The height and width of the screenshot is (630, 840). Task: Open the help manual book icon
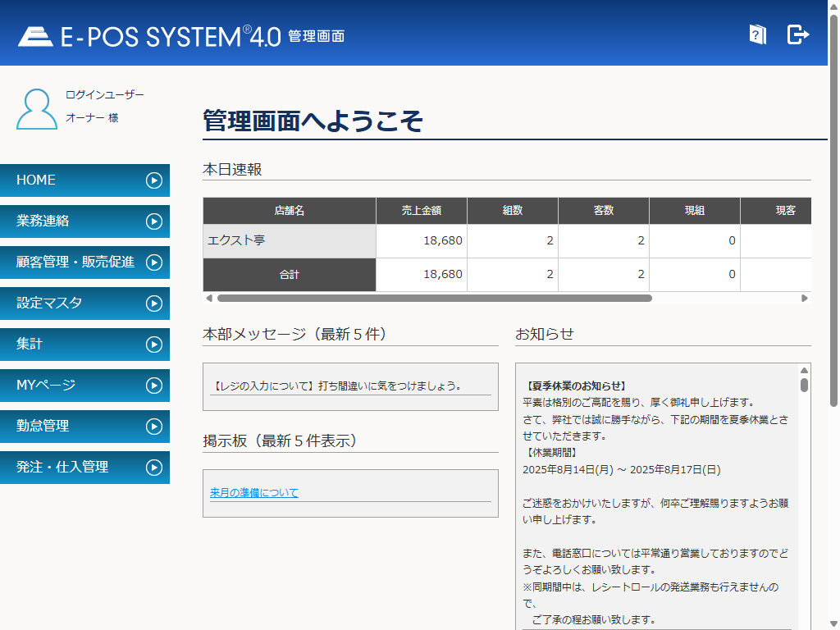(757, 34)
